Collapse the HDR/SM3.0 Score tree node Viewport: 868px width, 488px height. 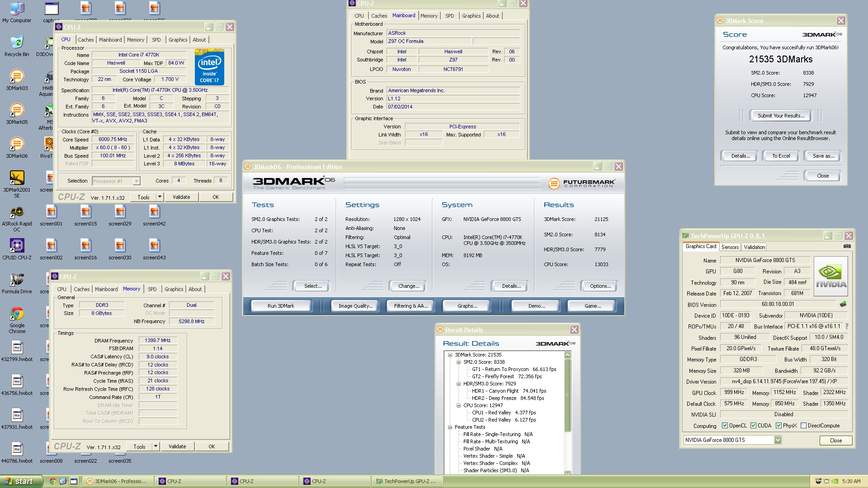[458, 384]
